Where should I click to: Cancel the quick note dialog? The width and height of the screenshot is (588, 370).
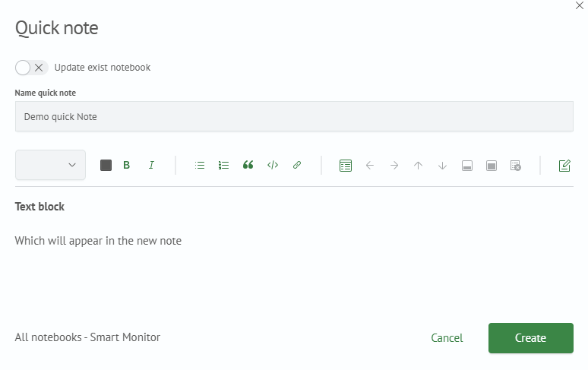(447, 338)
